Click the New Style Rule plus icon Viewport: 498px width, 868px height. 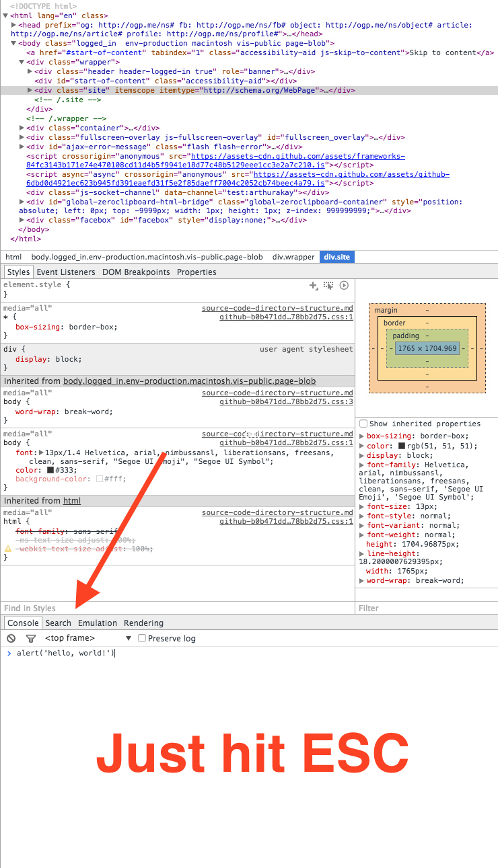point(313,286)
